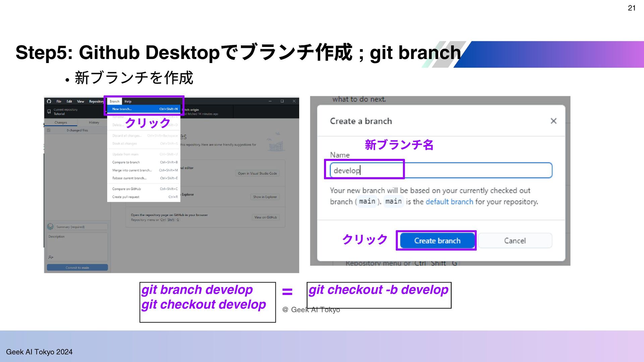644x362 pixels.
Task: Follow the default branch link
Action: click(449, 202)
